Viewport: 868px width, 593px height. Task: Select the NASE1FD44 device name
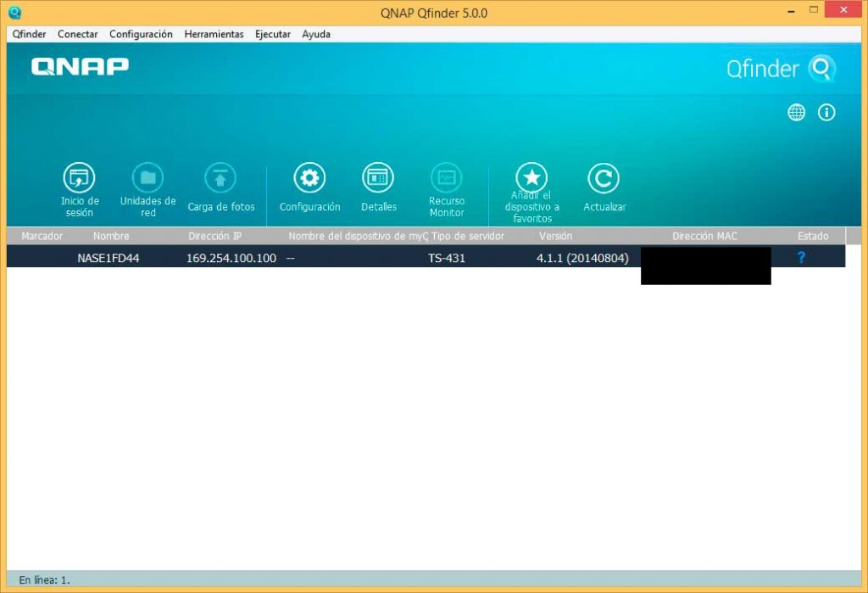point(108,258)
